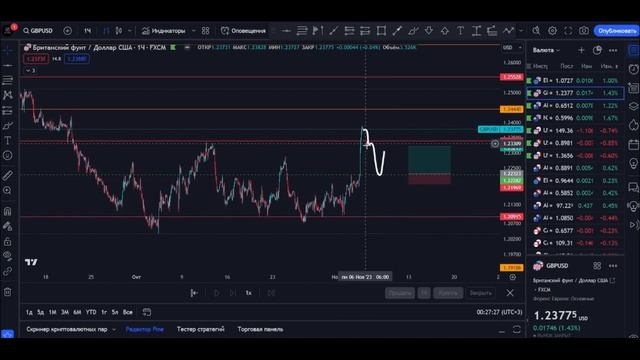Open go-to-date calendar icon
The height and width of the screenshot is (360, 640).
[147, 312]
